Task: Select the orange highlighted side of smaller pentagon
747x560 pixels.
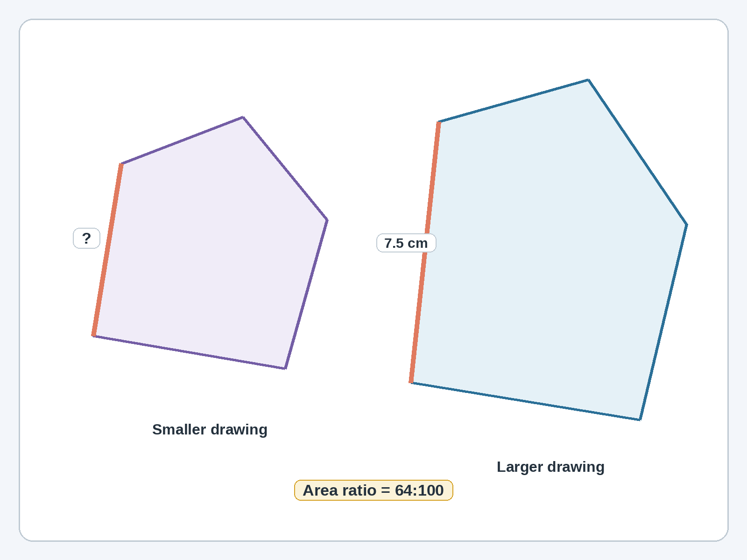Action: (x=107, y=250)
